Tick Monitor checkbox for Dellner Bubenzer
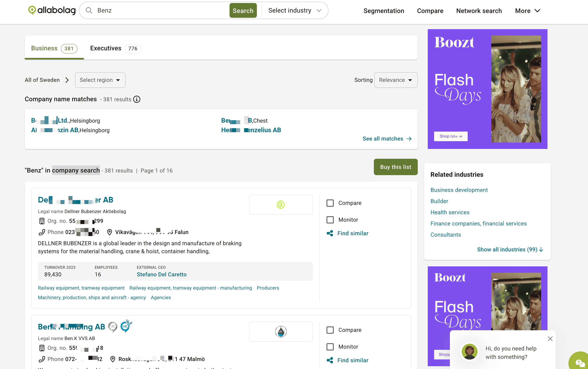Screen dimensions: 588x369 click(x=330, y=220)
